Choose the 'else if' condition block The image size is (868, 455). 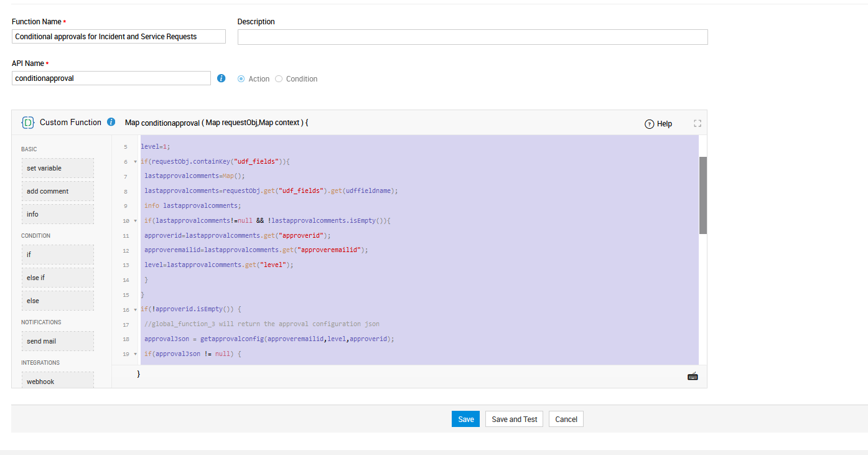[x=57, y=278]
